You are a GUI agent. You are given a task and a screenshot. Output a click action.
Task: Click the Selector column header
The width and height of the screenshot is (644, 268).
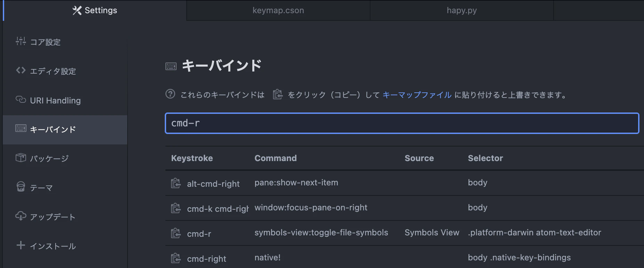pyautogui.click(x=485, y=158)
